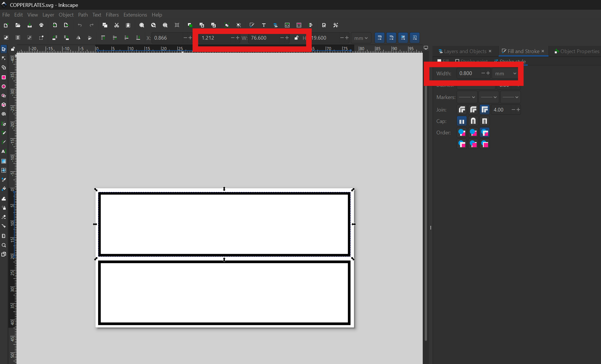Open the XML editor icon
Screen dimensions: 601x364
pos(287,25)
